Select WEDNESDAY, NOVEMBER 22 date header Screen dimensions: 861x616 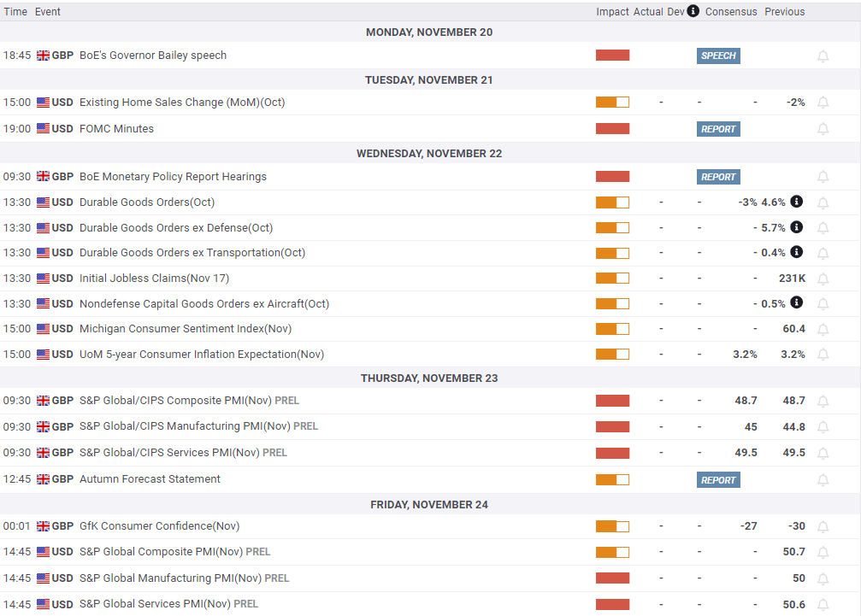point(429,154)
